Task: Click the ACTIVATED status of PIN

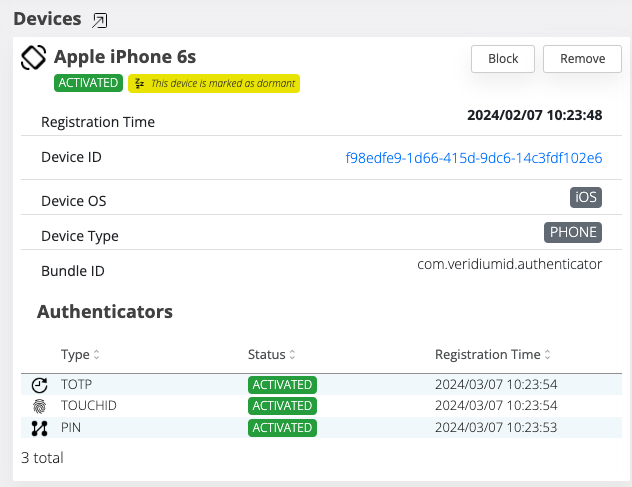Action: click(282, 428)
